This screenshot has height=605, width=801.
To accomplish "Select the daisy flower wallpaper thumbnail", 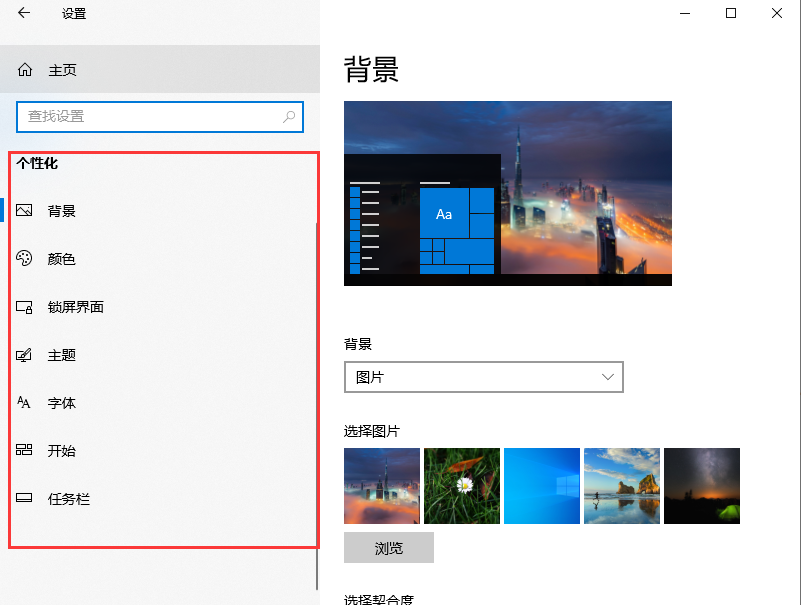I will tap(461, 486).
